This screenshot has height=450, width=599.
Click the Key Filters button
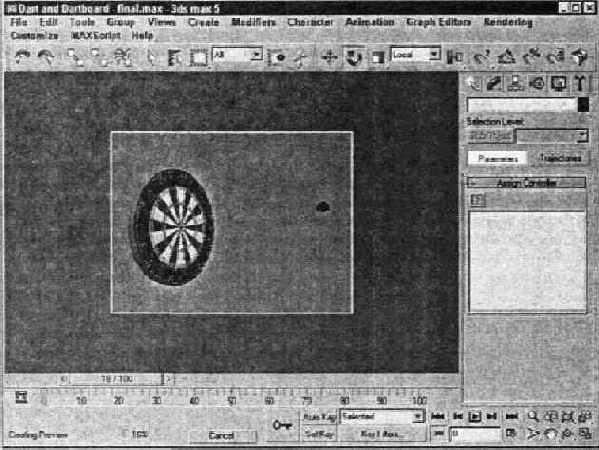[x=382, y=434]
